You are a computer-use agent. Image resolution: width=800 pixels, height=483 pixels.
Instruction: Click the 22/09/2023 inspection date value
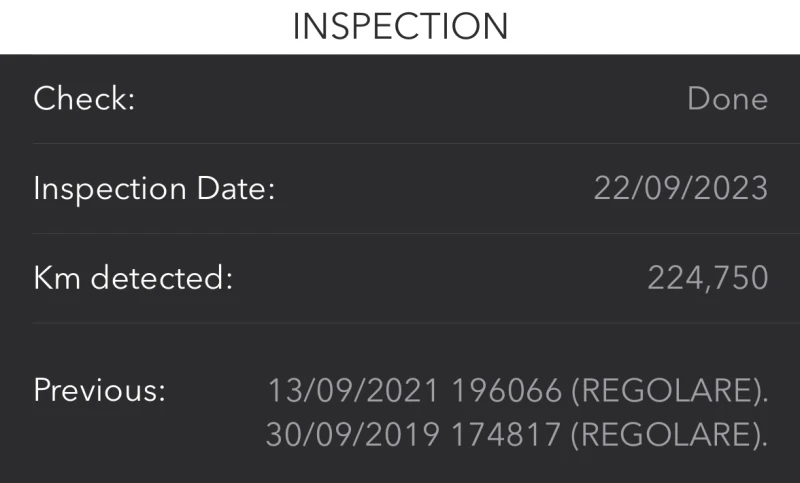680,188
